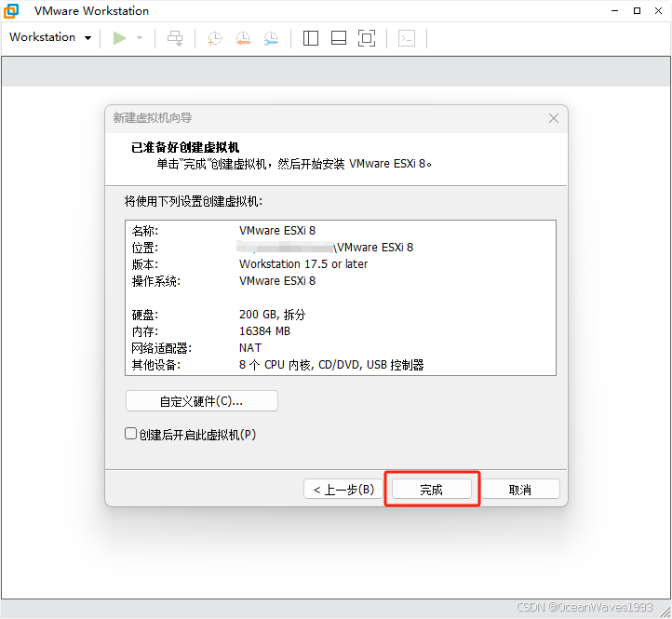Select the 操作系统 VMware ESXi 8 row
Image resolution: width=672 pixels, height=619 pixels.
[x=341, y=281]
